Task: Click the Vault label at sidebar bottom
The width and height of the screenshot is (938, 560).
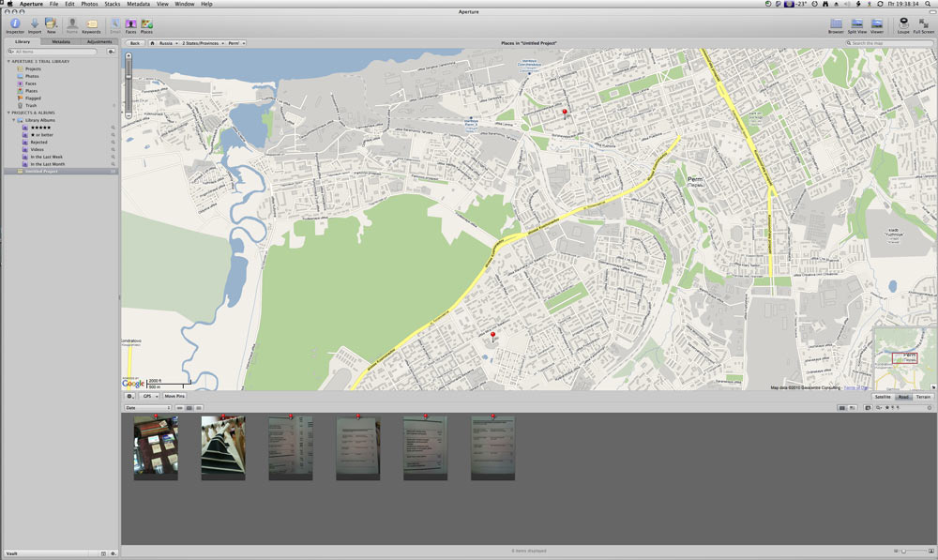Action: click(12, 553)
